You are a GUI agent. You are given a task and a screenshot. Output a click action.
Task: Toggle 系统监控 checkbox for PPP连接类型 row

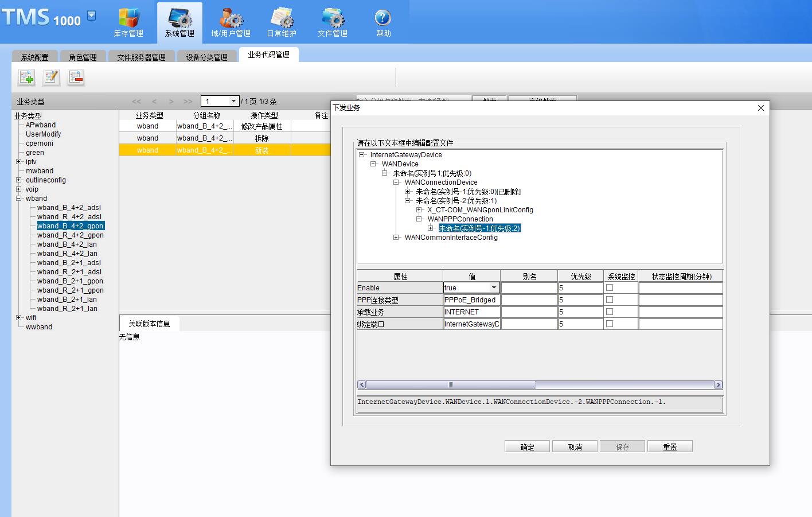(x=610, y=300)
